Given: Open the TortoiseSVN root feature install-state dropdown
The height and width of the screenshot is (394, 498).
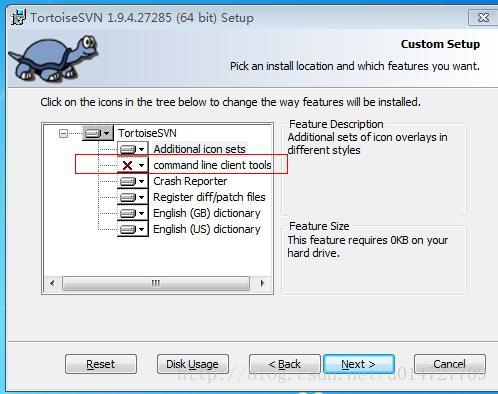Looking at the screenshot, I should point(98,133).
